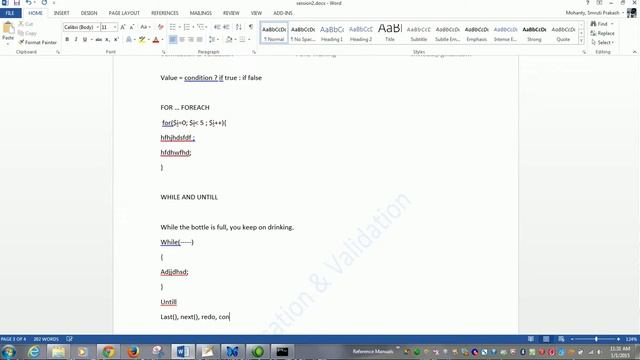Switch to the PAGE LAYOUT tab
Viewport: 640px width, 360px height.
124,13
